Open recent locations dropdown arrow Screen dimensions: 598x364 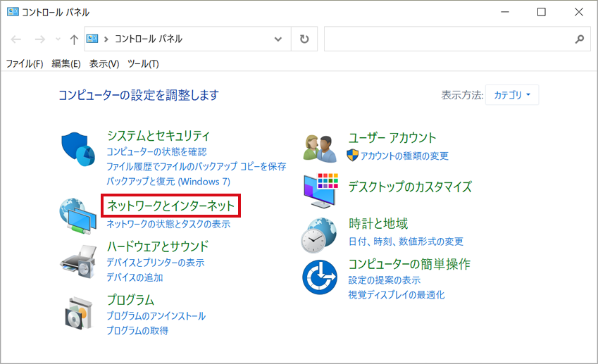pos(58,39)
